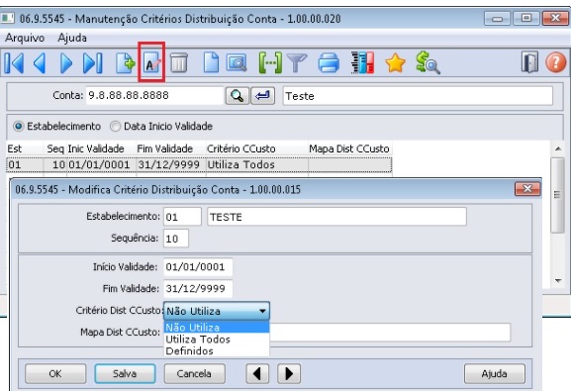Click the Inic Validade column header
Screen dimensions: 571x392
tap(101, 148)
